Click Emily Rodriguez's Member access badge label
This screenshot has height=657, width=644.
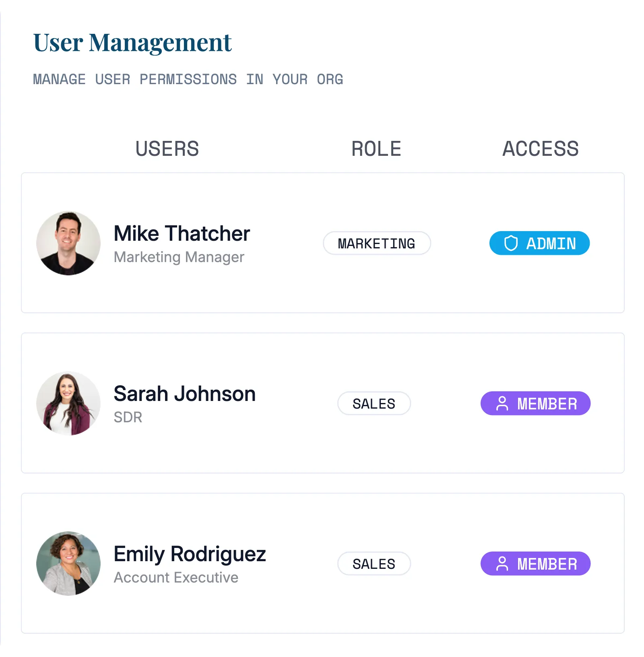point(547,564)
